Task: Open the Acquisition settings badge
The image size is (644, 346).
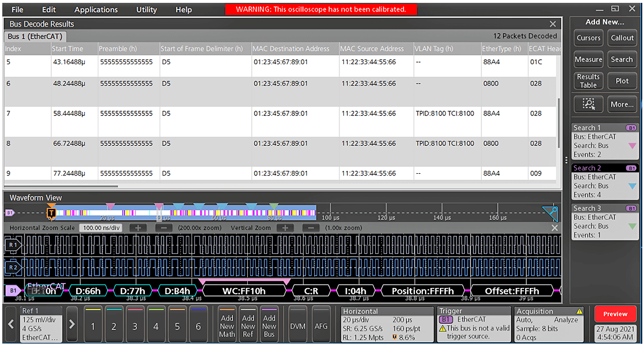Action: point(549,324)
